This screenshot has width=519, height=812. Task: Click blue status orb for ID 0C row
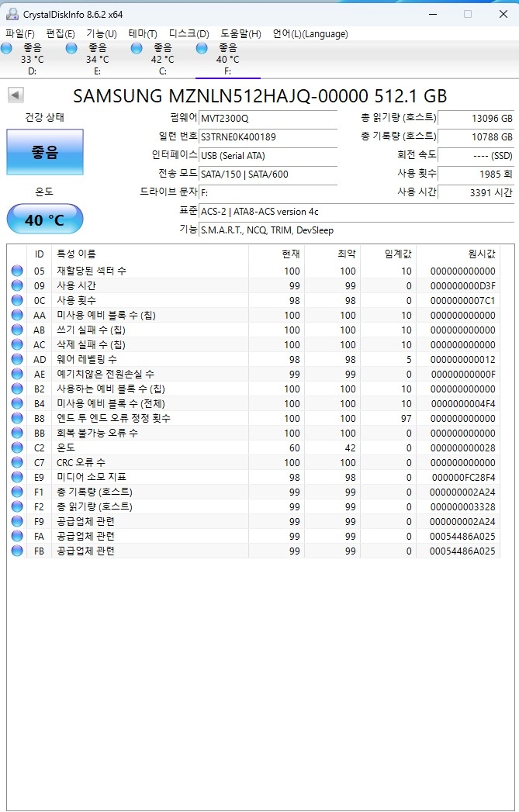tap(17, 300)
